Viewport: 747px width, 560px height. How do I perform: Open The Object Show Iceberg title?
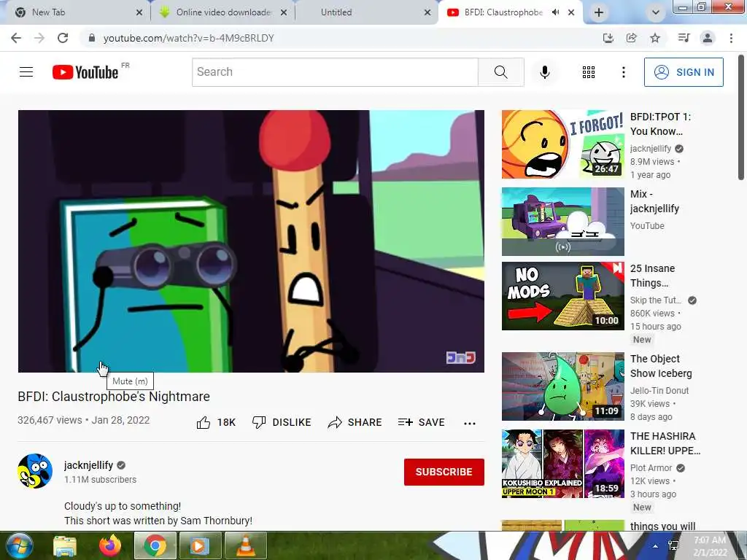(x=661, y=366)
